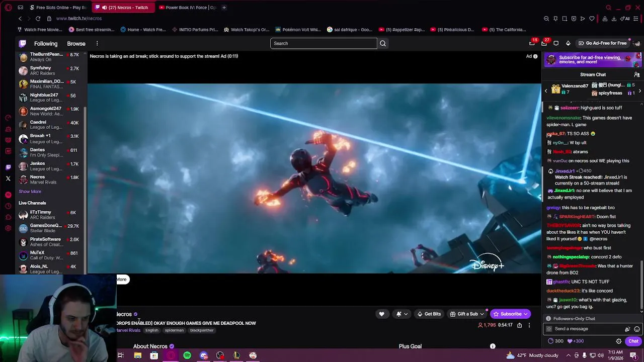Open the Following page
This screenshot has width=644, height=362.
point(46,44)
